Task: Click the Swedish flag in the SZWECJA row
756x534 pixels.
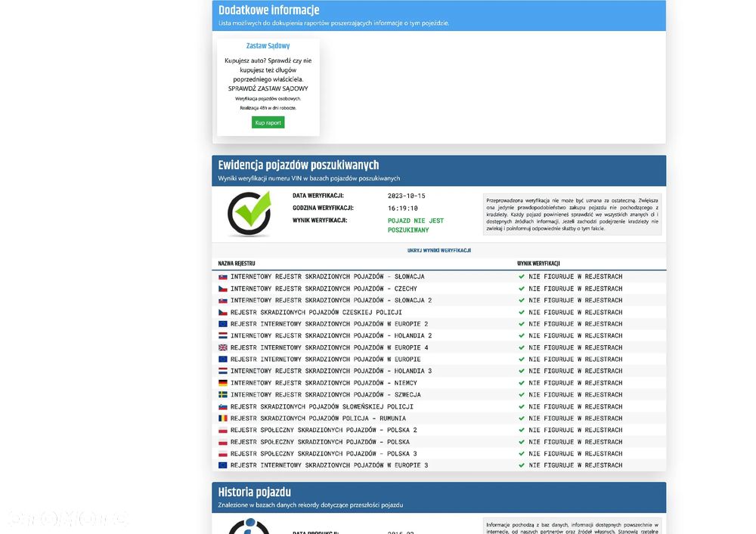Action: point(223,395)
